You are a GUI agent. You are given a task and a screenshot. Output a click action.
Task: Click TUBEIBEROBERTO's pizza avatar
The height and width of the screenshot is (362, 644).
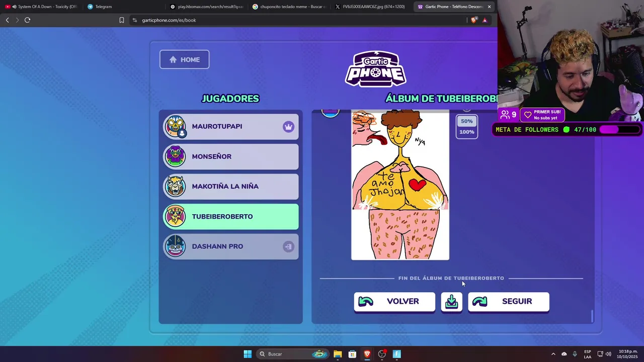tap(175, 217)
